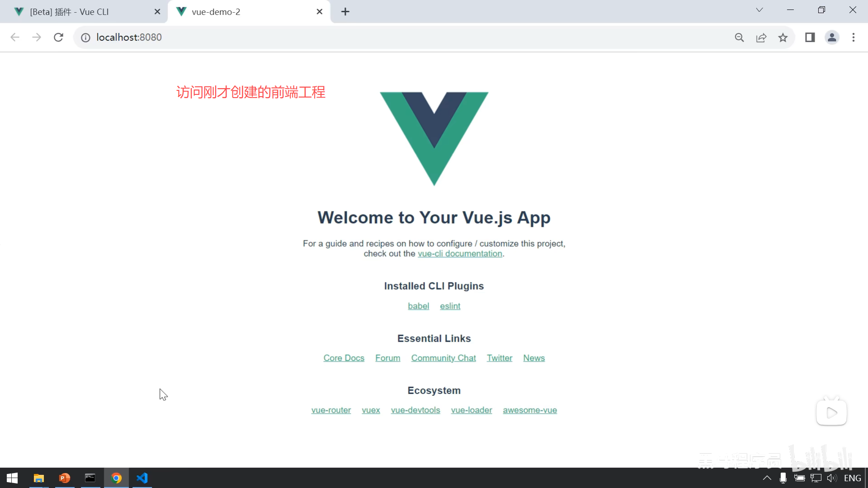
Task: Close the vue-demo-2 tab
Action: (x=320, y=12)
